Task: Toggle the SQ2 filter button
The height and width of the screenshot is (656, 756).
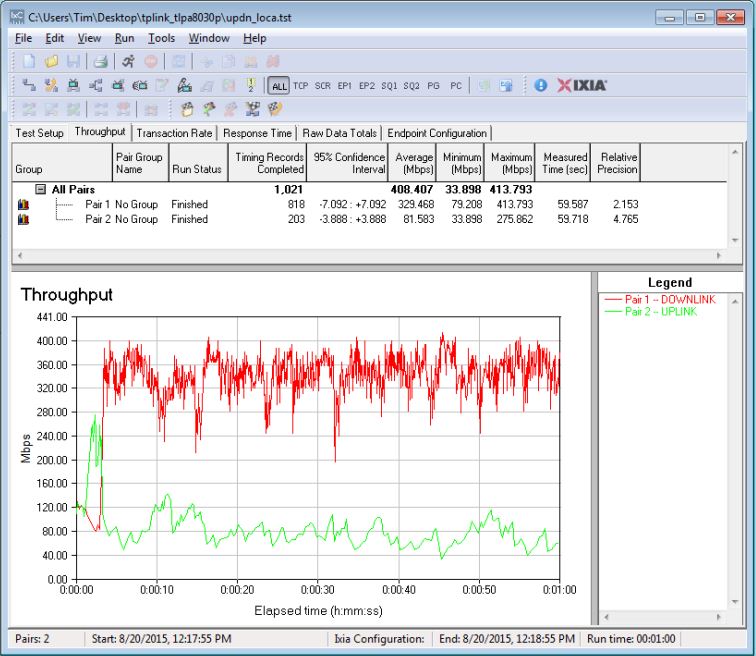Action: point(411,86)
